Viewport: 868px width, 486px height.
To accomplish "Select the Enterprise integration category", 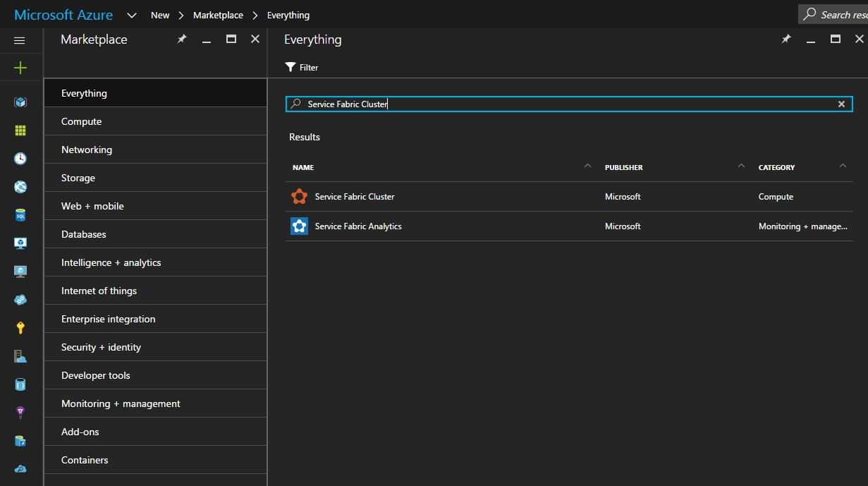I will pos(155,319).
